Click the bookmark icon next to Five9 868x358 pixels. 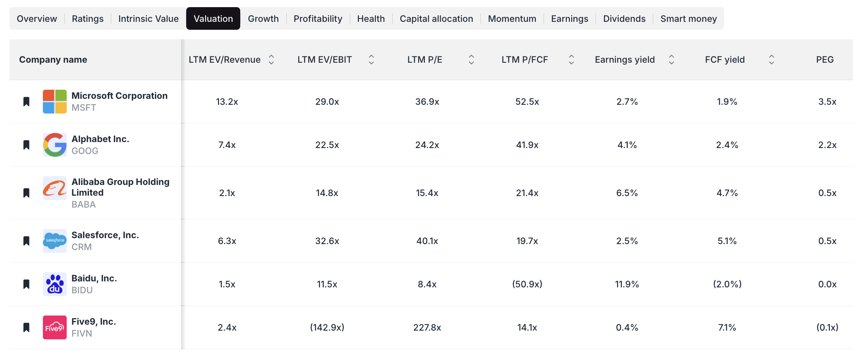(x=26, y=327)
